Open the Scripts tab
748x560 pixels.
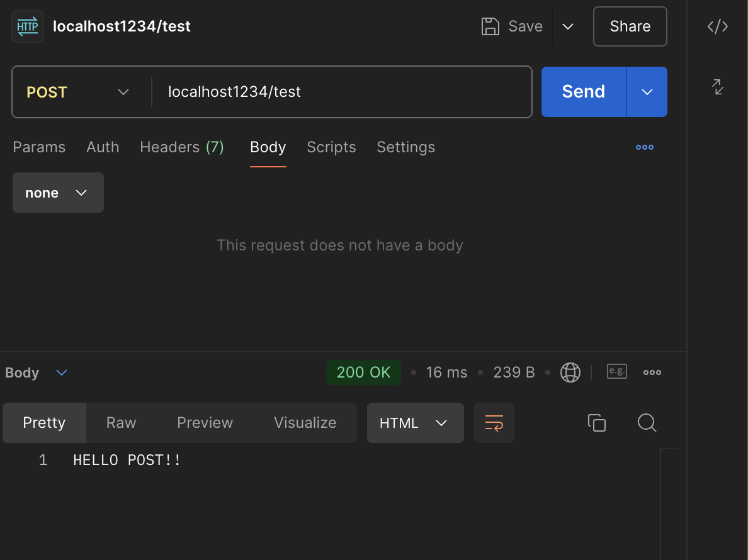[331, 147]
